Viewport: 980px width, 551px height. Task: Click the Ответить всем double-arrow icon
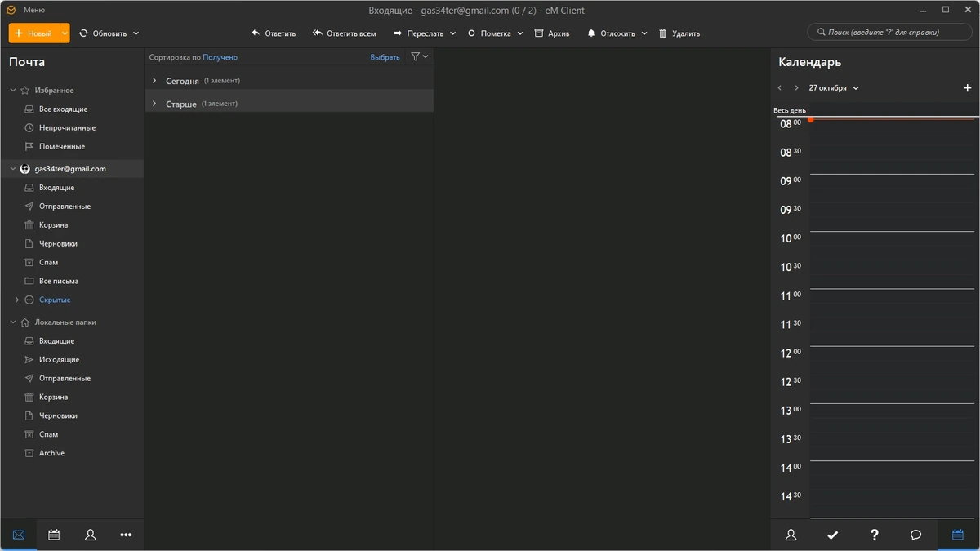coord(318,33)
